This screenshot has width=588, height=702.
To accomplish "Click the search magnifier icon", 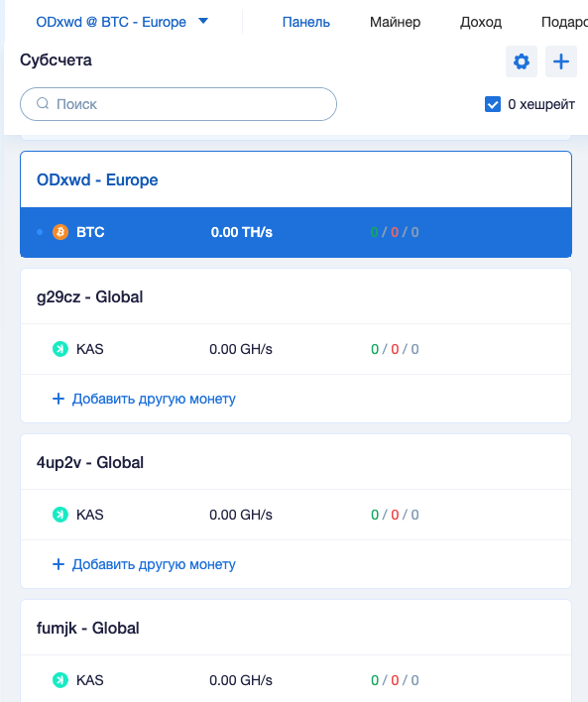I will (43, 103).
